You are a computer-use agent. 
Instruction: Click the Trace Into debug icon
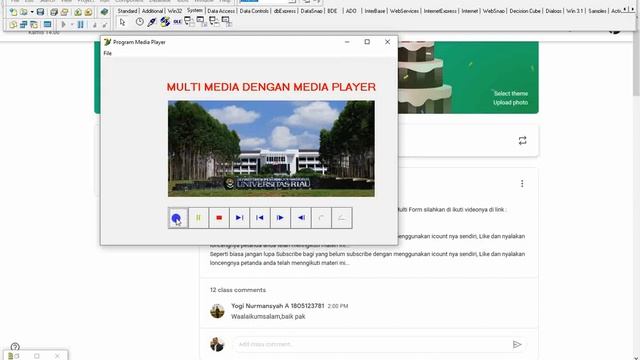95,24
